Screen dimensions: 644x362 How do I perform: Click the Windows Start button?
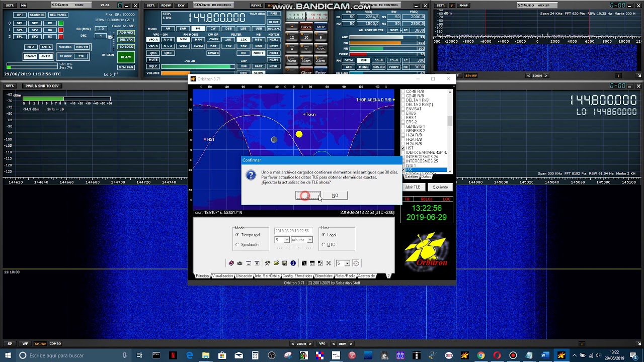click(x=8, y=355)
